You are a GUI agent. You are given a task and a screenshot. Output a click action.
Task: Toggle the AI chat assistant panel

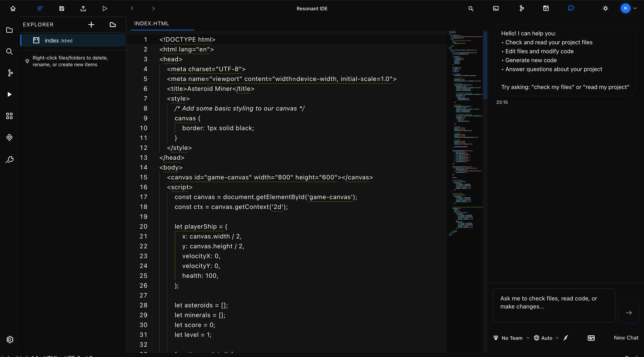pos(571,8)
